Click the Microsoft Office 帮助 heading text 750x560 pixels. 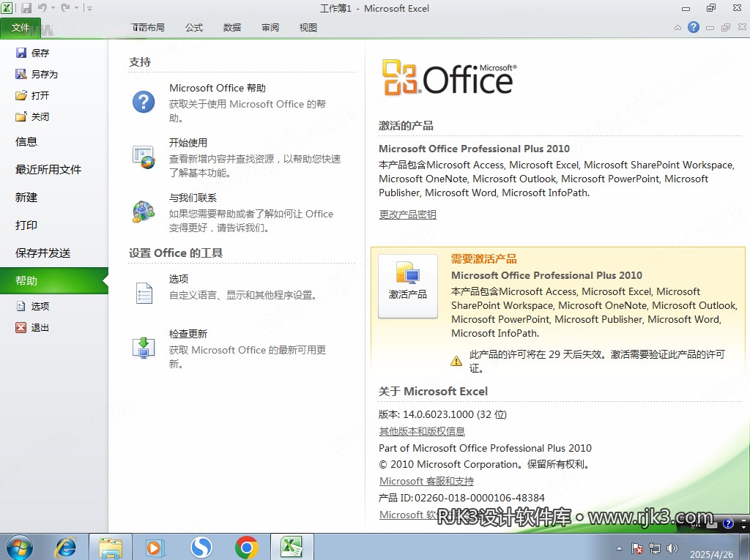point(217,88)
